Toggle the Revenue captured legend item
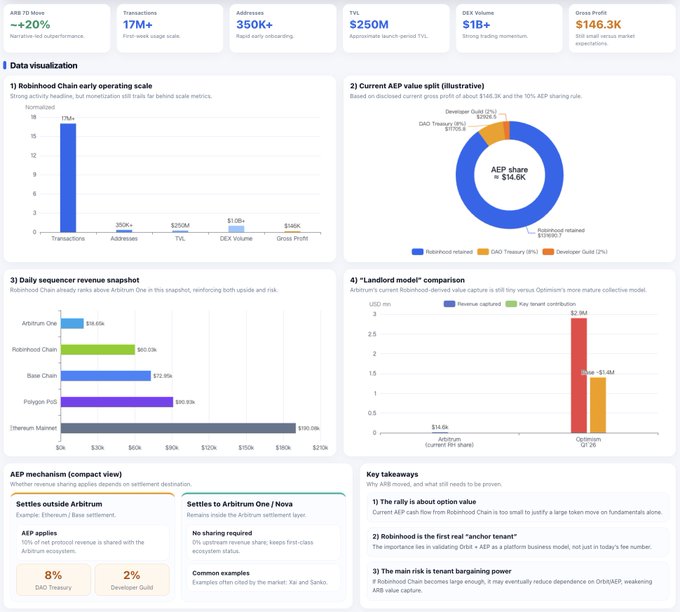Image resolution: width=680 pixels, height=612 pixels. pos(472,304)
